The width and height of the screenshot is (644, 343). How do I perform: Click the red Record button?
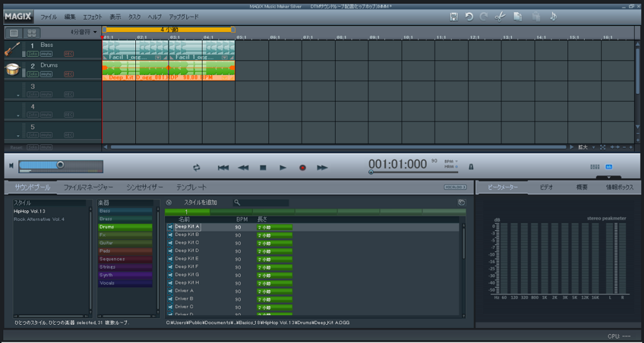(x=303, y=167)
